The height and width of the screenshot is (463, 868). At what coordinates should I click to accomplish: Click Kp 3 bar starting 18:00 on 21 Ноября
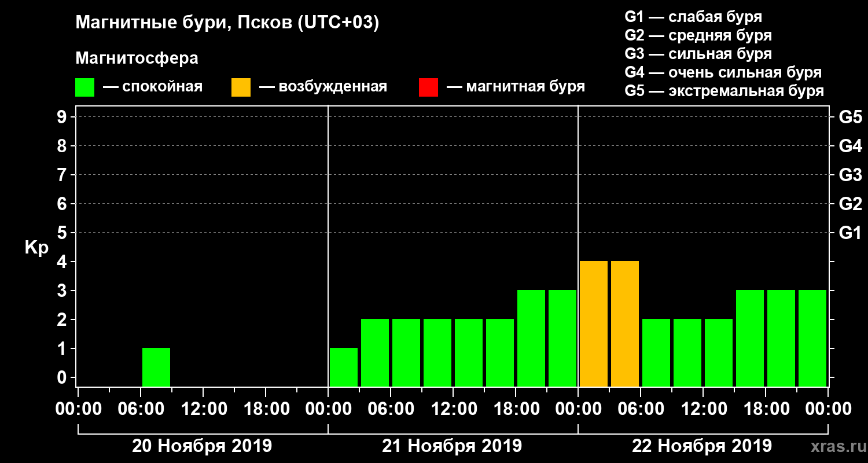(531, 338)
